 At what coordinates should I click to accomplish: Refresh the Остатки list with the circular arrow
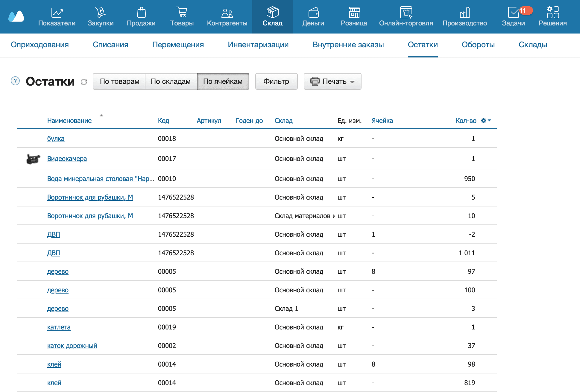click(x=83, y=82)
